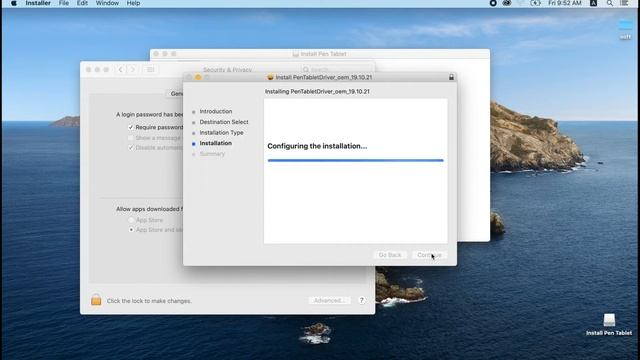Open the Notification Center icon
The height and width of the screenshot is (360, 640).
point(624,3)
